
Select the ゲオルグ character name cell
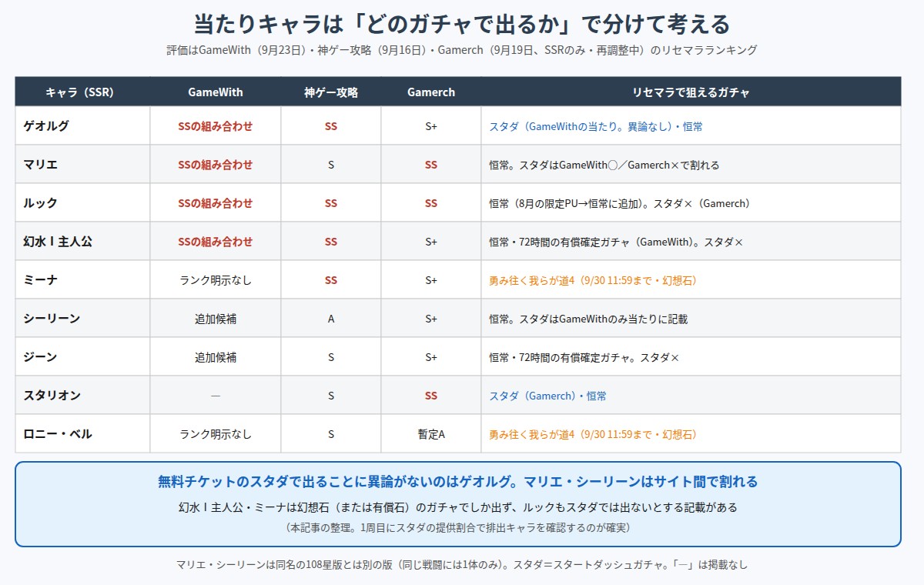82,125
